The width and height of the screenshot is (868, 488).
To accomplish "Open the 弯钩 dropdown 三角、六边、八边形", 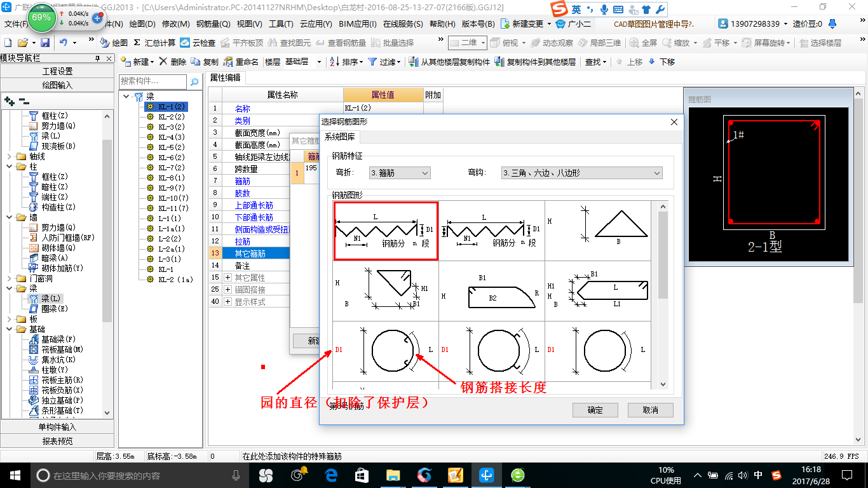I will click(581, 173).
